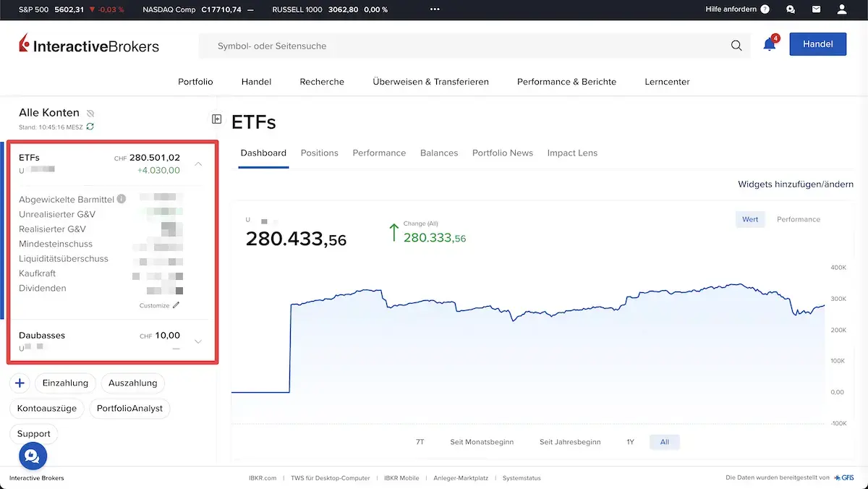
Task: Open the Performance tab under ETFs
Action: tap(379, 153)
